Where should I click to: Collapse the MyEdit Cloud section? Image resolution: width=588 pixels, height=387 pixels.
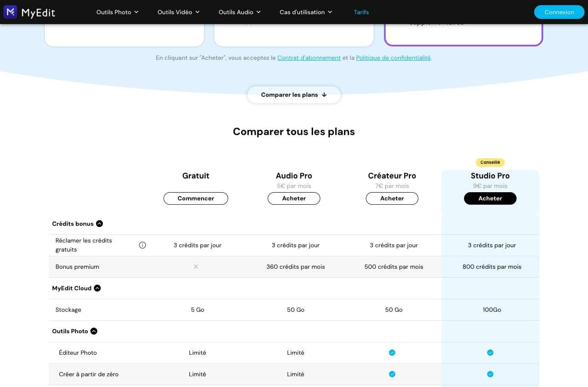97,288
